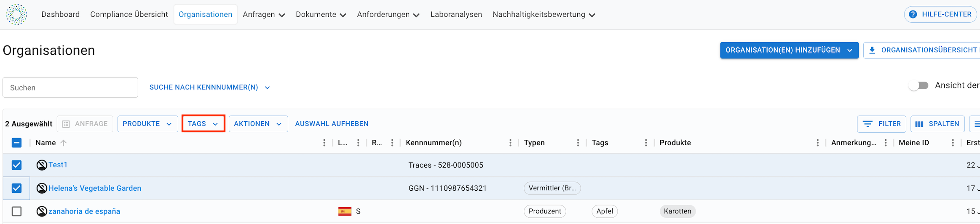Expand the Nachhaltigkeitsbewertung menu
This screenshot has height=224, width=980.
coord(544,14)
